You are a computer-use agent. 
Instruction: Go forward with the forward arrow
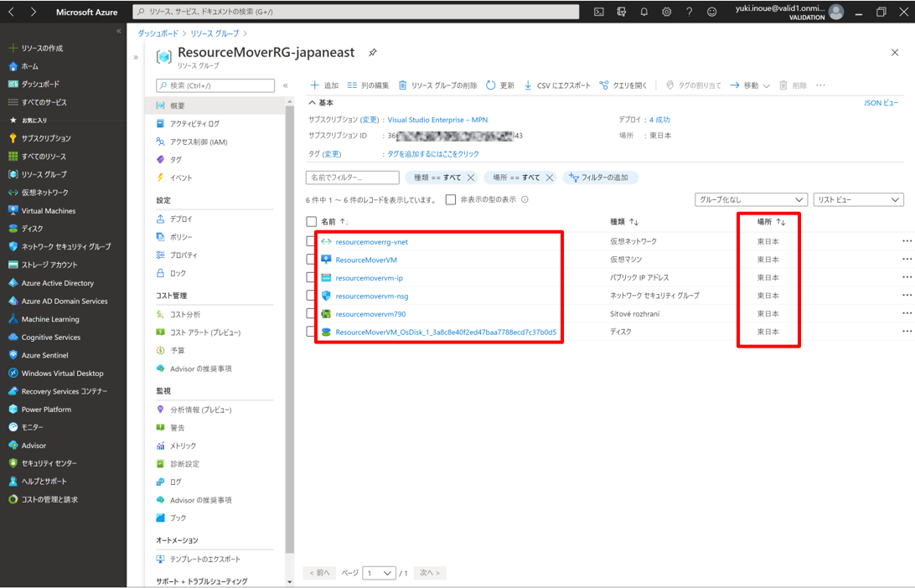34,12
